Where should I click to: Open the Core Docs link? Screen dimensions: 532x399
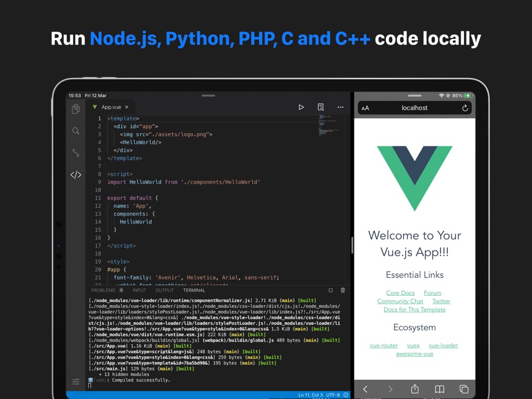point(400,293)
